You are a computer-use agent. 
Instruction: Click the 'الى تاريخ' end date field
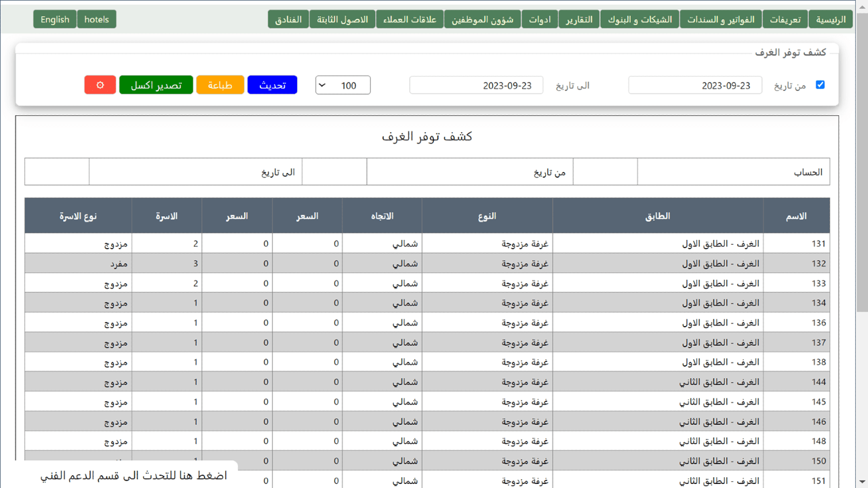pyautogui.click(x=476, y=85)
